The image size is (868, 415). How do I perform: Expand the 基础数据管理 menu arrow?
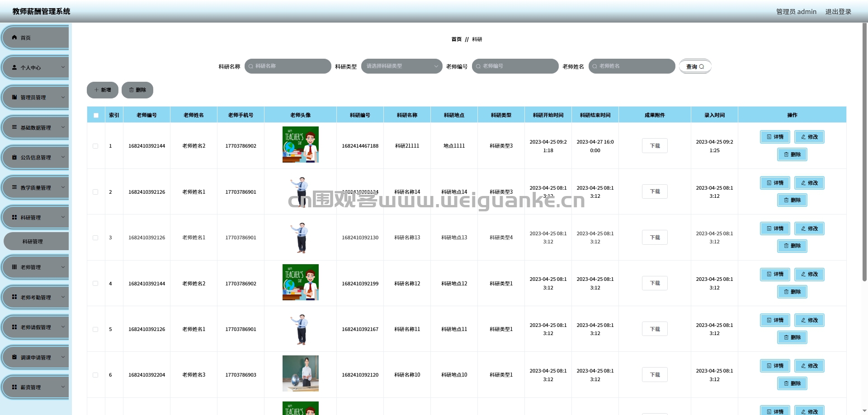63,127
